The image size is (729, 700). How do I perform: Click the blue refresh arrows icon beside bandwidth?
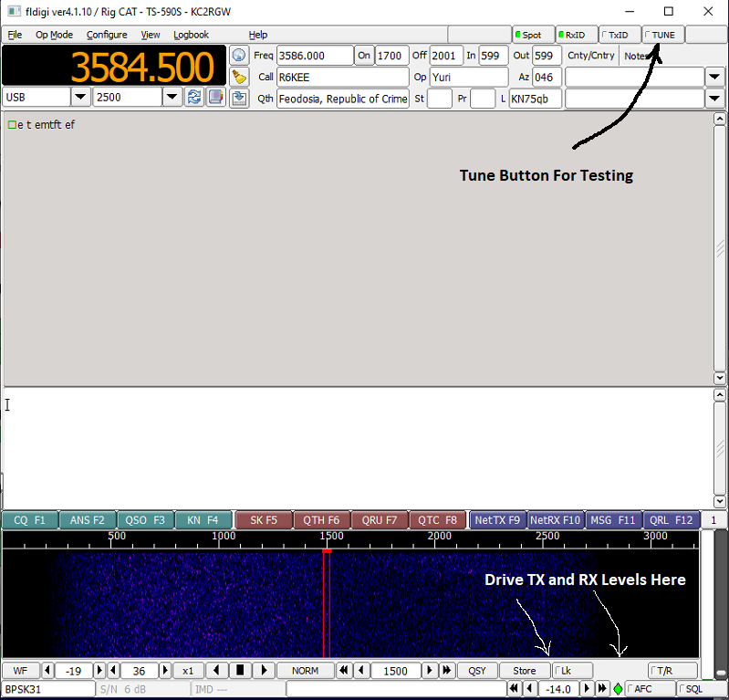click(x=194, y=98)
